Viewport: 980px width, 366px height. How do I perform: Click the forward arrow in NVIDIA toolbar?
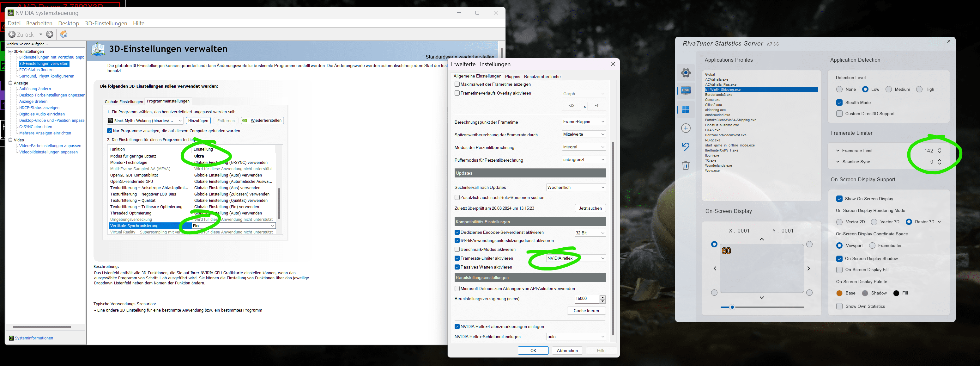point(50,34)
